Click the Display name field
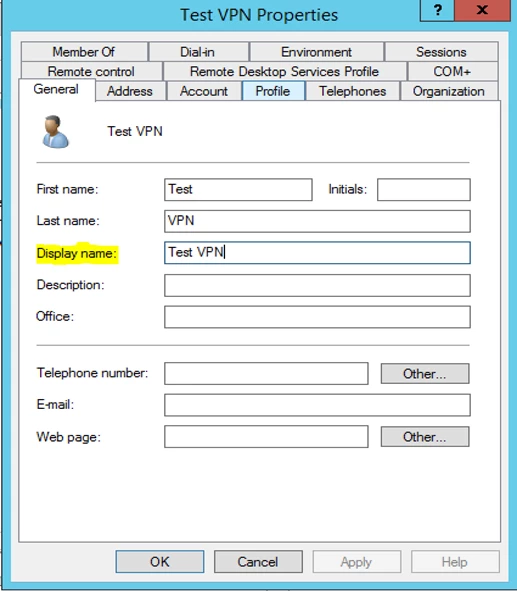517x591 pixels. click(x=317, y=253)
